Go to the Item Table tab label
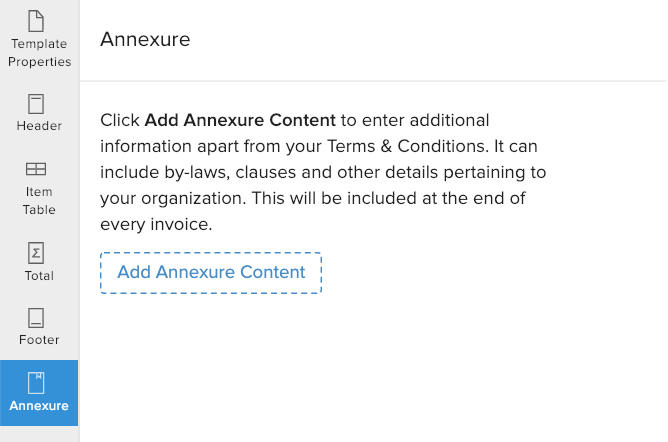Screen dimensions: 668x442 [x=39, y=201]
